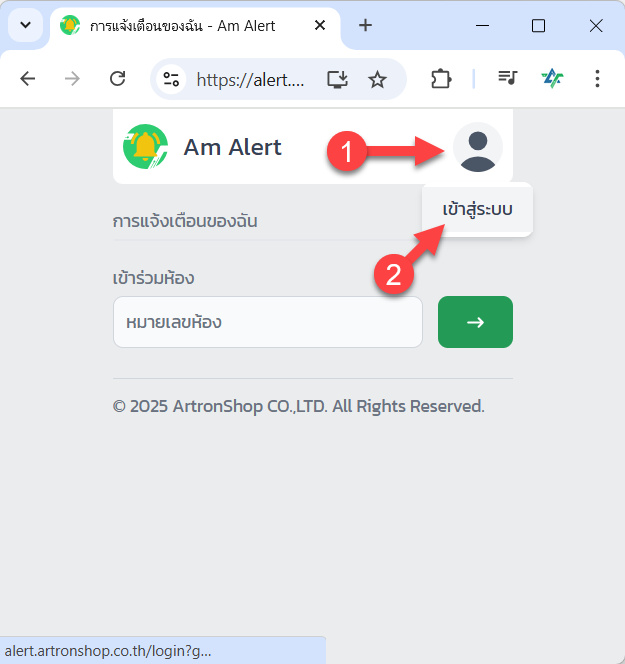This screenshot has height=664, width=625.
Task: Expand tab search chevron dropdown
Action: 25,25
